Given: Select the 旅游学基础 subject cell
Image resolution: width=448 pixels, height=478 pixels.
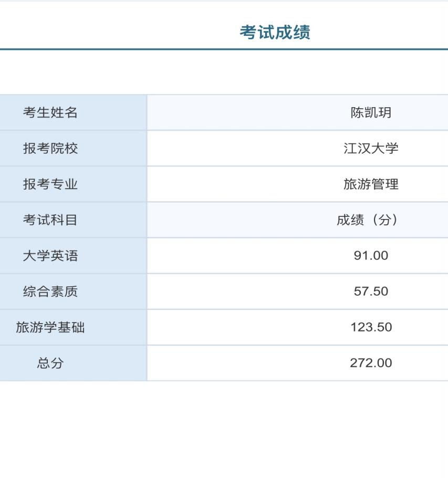Looking at the screenshot, I should point(50,327).
